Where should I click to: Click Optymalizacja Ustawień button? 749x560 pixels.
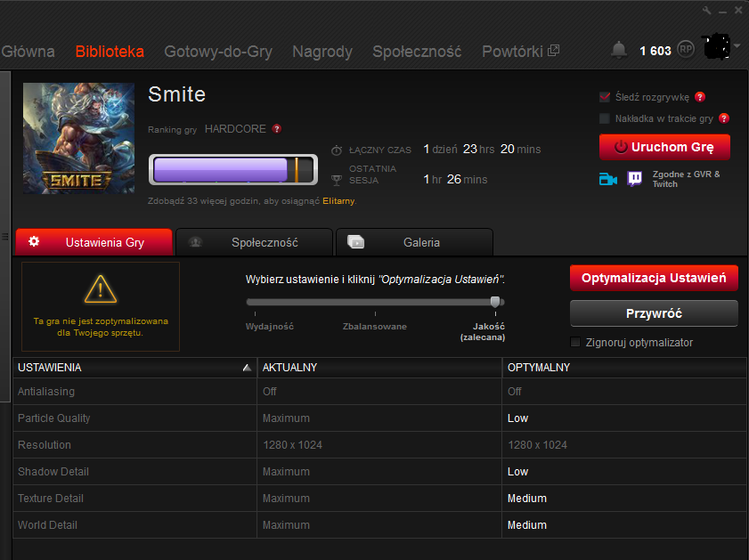[x=654, y=278]
